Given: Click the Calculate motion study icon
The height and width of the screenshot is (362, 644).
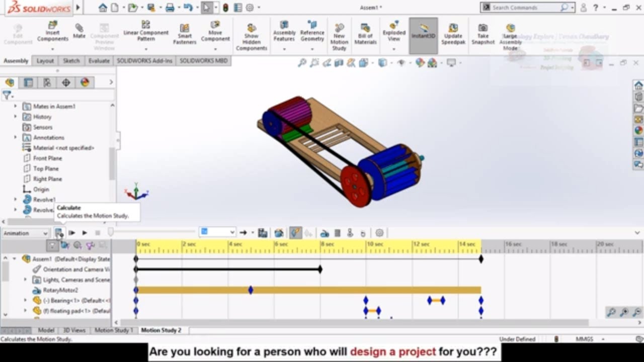Looking at the screenshot, I should [59, 233].
